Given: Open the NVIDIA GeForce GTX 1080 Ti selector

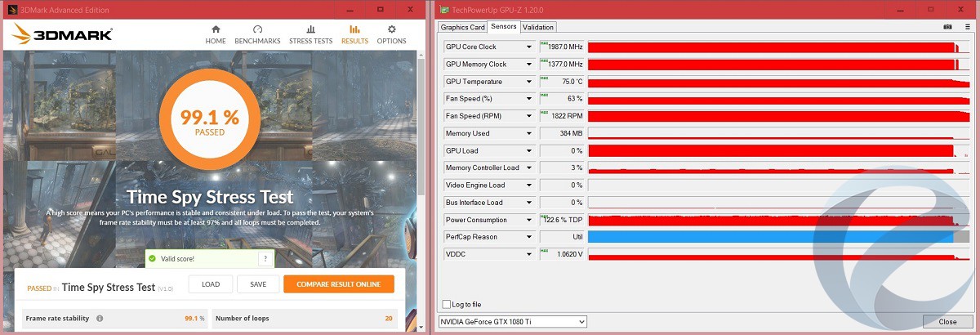Looking at the screenshot, I should [x=513, y=322].
